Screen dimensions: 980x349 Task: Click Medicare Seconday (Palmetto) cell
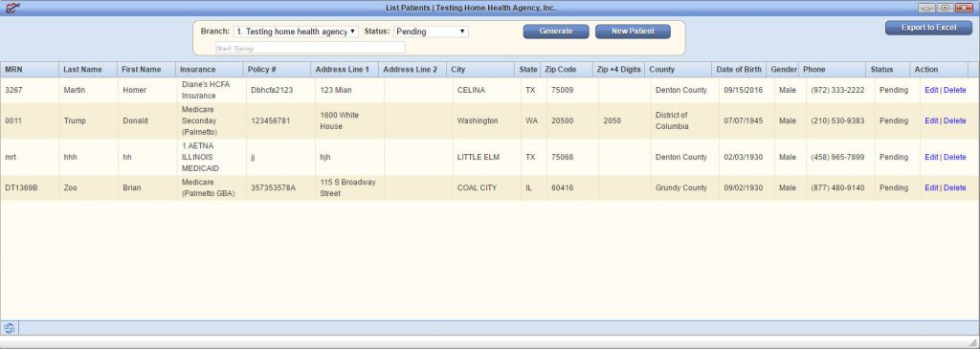click(199, 120)
